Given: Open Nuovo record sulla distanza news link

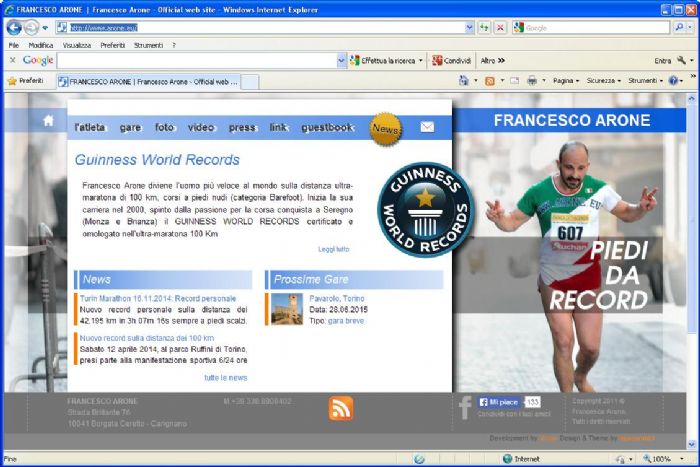Looking at the screenshot, I should 147,338.
